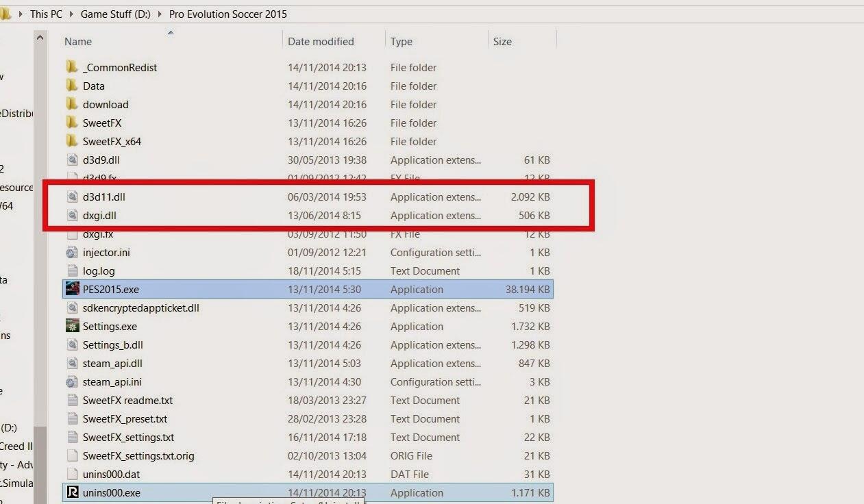Select the steam_api.ini file name

[112, 381]
